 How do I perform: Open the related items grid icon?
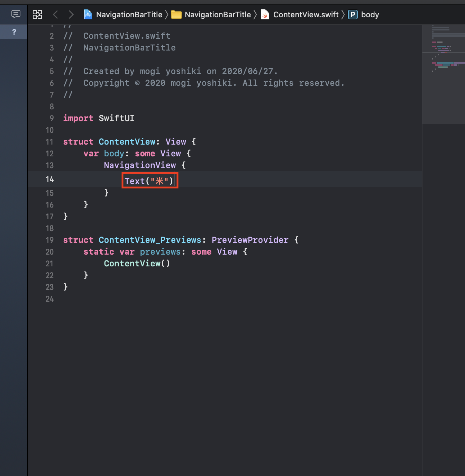pos(37,15)
